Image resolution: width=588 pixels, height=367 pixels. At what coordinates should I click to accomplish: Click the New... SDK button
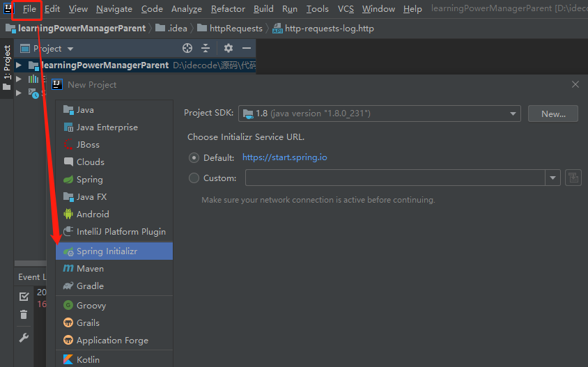tap(552, 114)
